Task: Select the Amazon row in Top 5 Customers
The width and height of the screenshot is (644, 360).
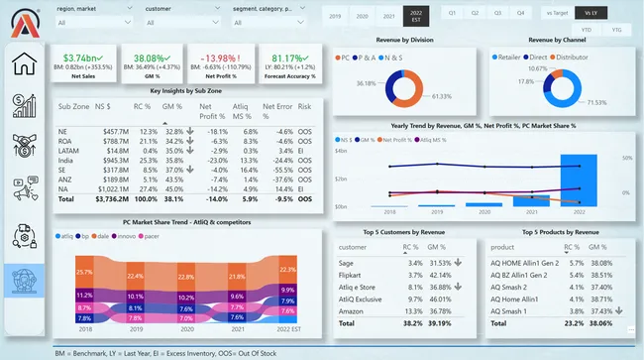Action: click(x=400, y=311)
